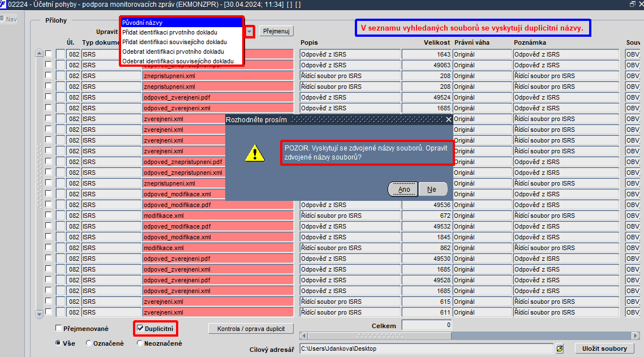644x357 pixels.
Task: Click odpoved_zneprístupneni.pdf file name cell
Action: pos(183,162)
